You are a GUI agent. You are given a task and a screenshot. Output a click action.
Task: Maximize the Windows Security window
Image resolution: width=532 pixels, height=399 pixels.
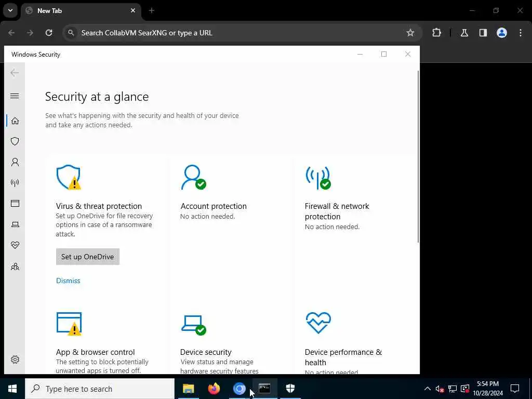(384, 54)
